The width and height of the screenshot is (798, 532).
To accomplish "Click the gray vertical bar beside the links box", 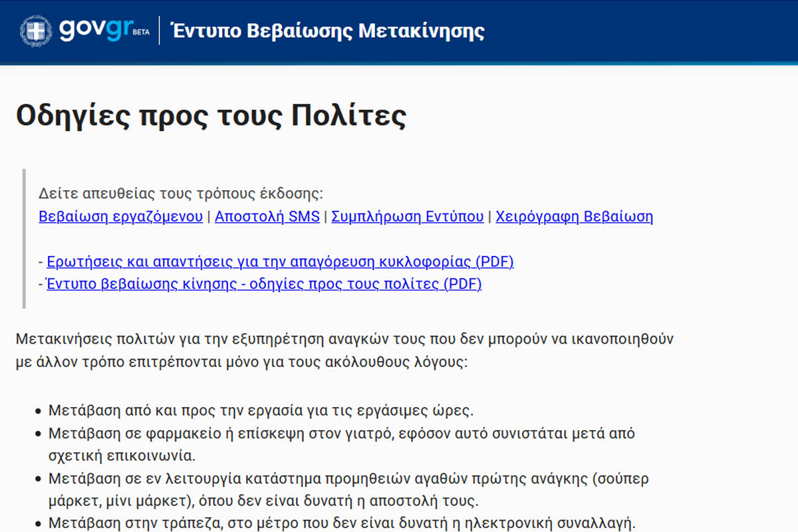I will pos(24,239).
